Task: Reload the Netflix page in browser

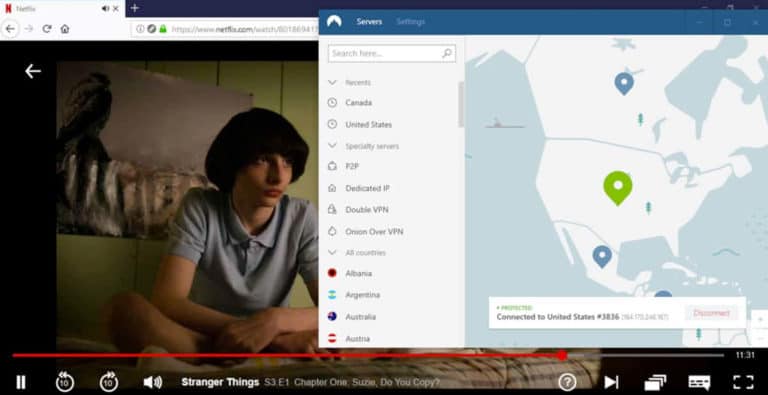Action: pos(47,29)
